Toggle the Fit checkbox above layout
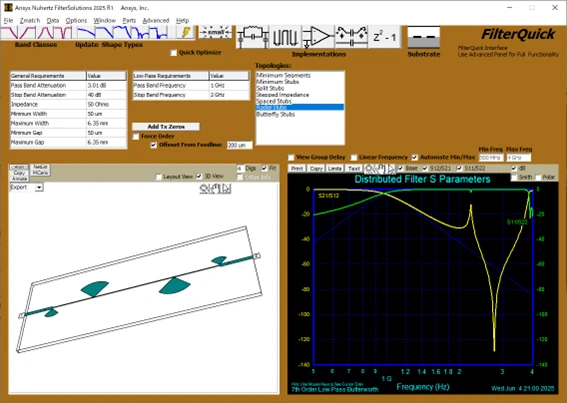567x403 pixels. coord(264,168)
